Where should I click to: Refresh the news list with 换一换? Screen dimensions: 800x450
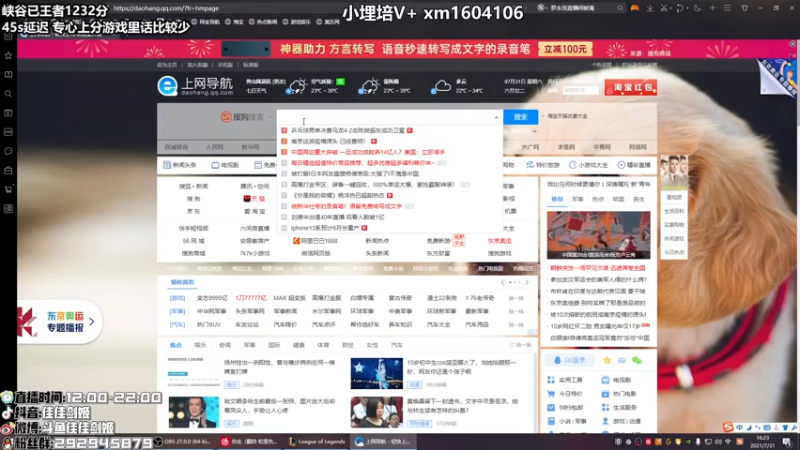(520, 345)
